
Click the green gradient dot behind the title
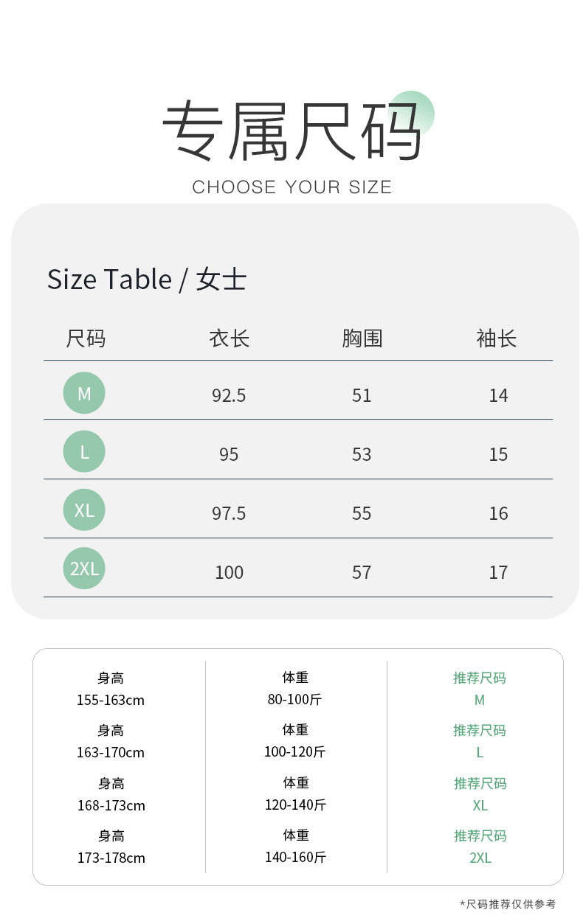[x=412, y=113]
